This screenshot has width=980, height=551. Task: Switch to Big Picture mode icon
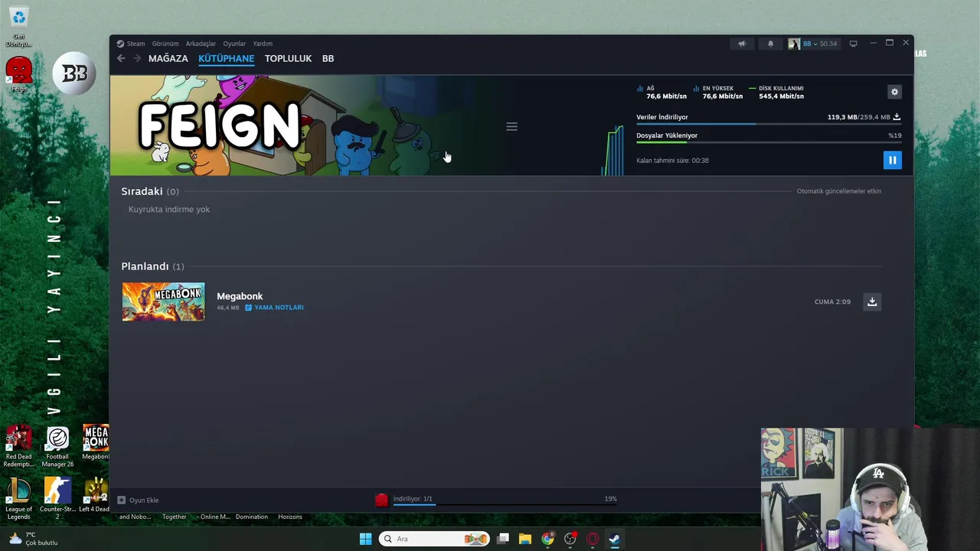click(853, 44)
